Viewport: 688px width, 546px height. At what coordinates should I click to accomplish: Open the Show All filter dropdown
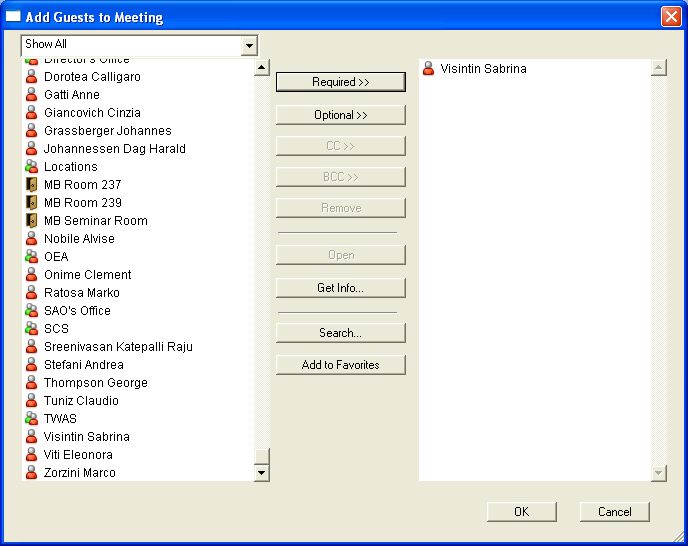[x=249, y=45]
